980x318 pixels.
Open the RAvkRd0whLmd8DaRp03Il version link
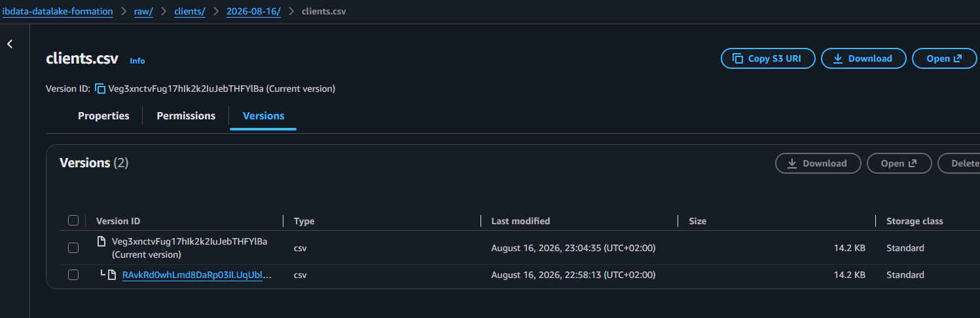pyautogui.click(x=197, y=275)
